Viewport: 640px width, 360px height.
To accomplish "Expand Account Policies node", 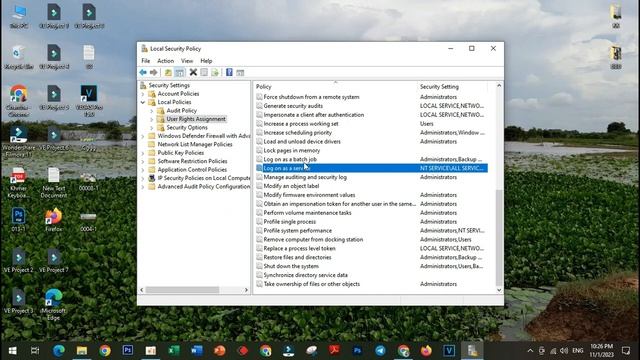I will pyautogui.click(x=143, y=94).
